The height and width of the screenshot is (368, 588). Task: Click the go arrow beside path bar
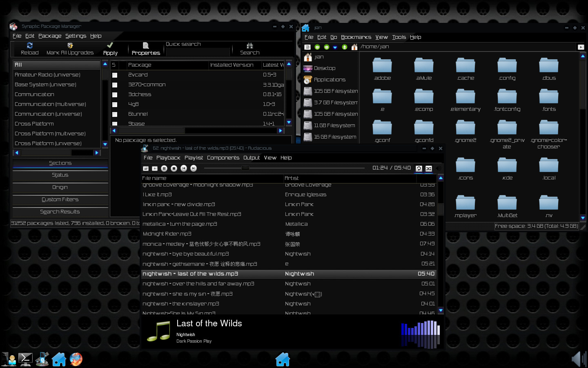pos(581,47)
